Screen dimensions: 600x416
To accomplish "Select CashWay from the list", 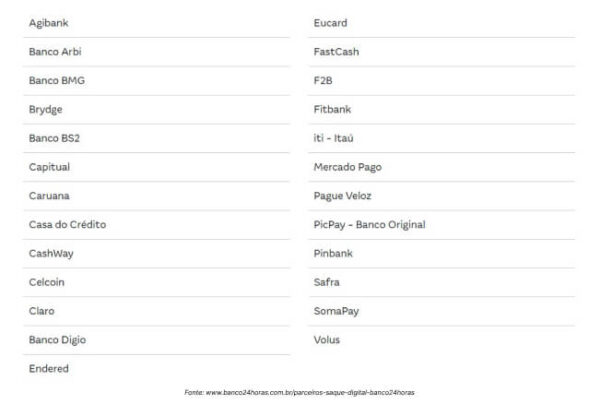I will pos(52,254).
